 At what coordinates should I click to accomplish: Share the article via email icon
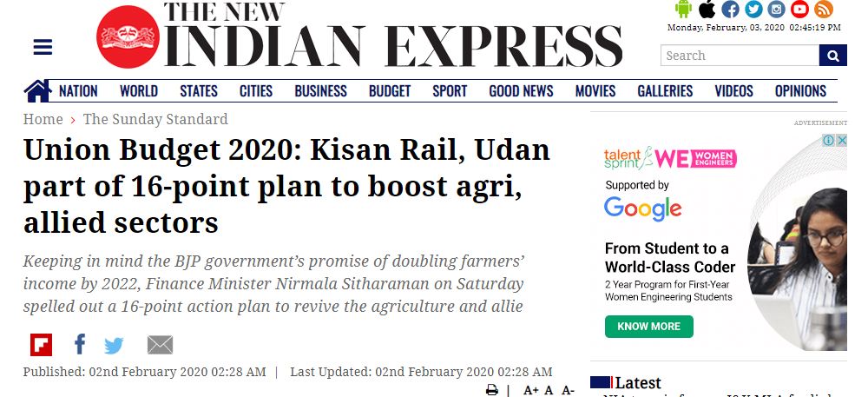coord(160,345)
